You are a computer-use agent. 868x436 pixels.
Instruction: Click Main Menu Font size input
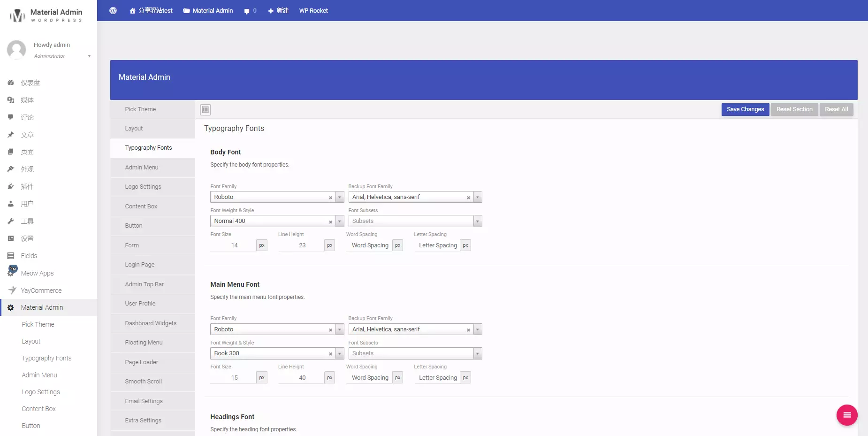coord(233,378)
